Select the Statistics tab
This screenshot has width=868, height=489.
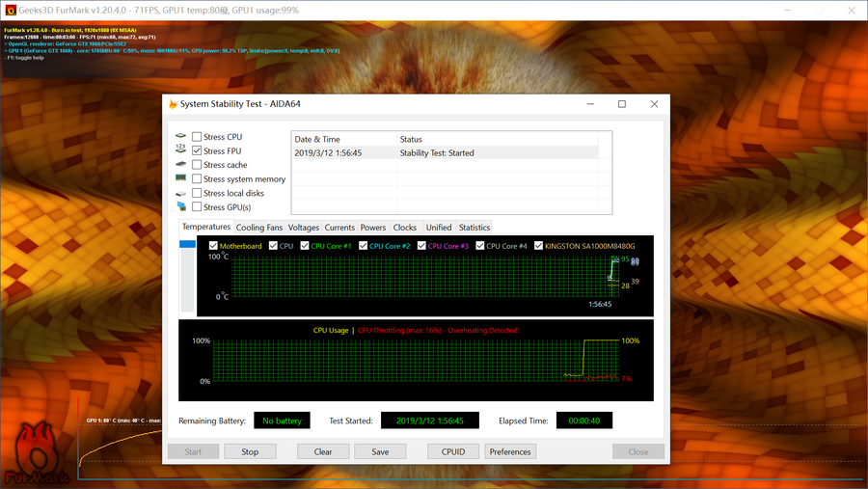474,228
